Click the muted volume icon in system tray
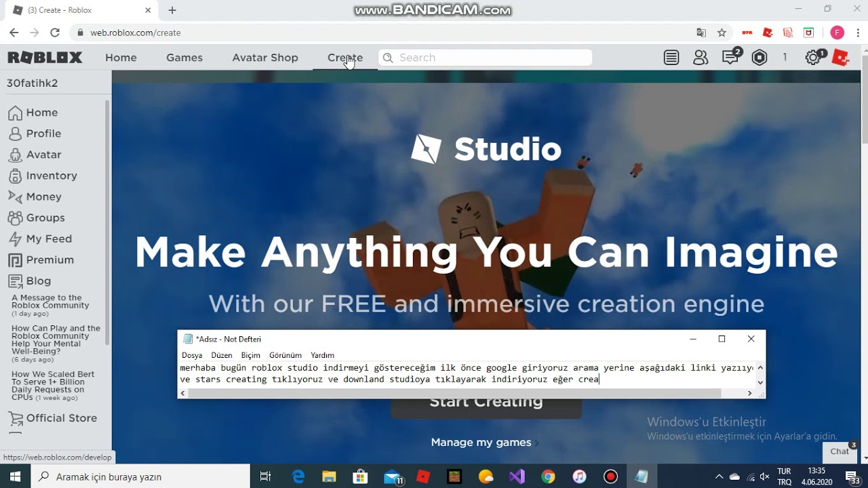 point(764,476)
